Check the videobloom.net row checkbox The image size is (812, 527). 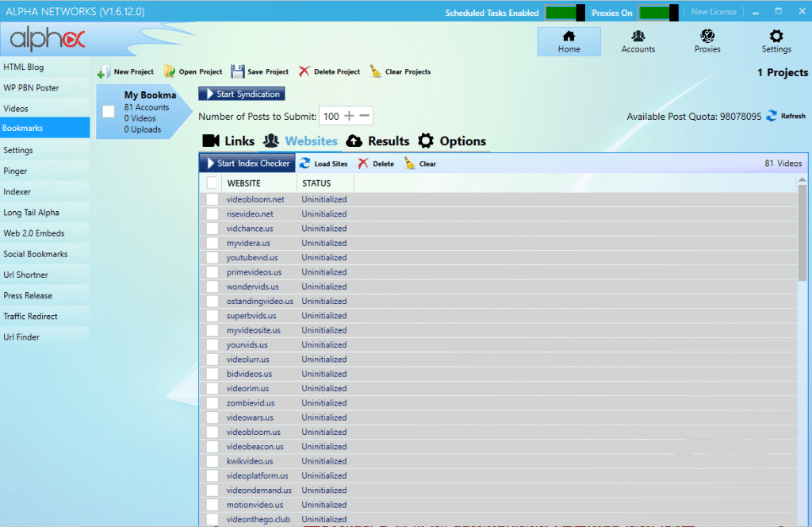(213, 199)
